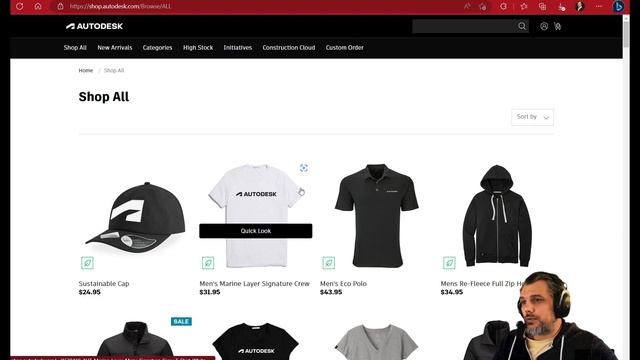Go to the browser home page
Image resolution: width=640 pixels, height=360 pixels.
coord(38,6)
